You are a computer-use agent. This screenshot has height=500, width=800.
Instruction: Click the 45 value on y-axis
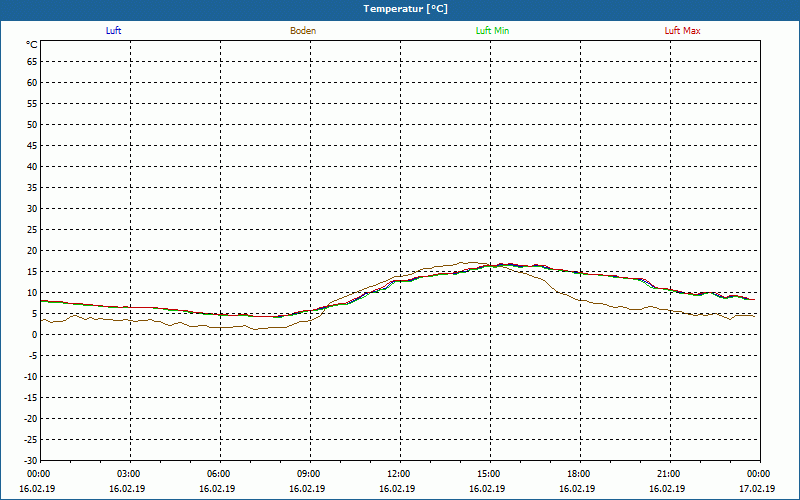32,146
